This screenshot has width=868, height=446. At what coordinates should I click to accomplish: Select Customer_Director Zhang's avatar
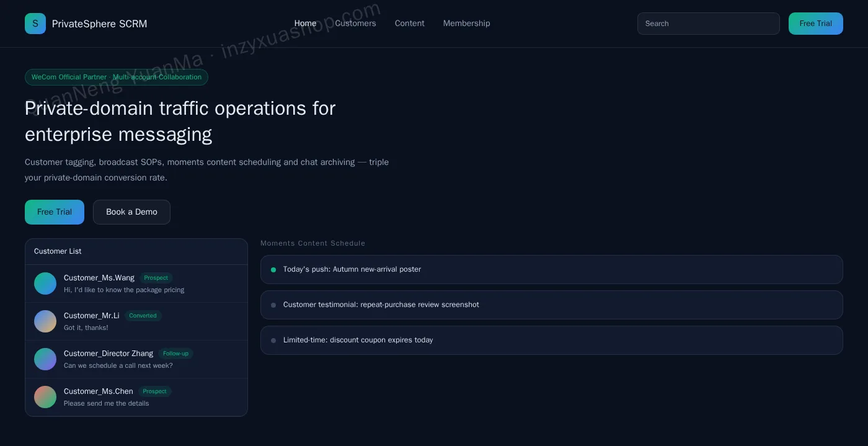[x=45, y=359]
